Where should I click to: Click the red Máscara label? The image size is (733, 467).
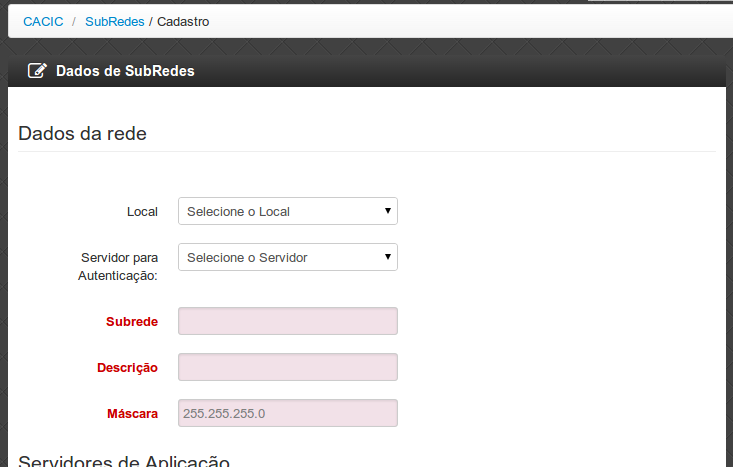click(132, 414)
